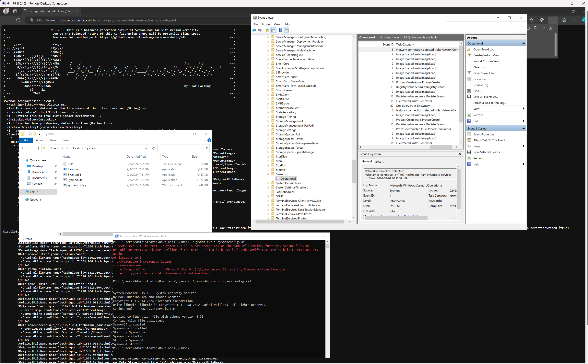The width and height of the screenshot is (588, 364).
Task: Click the Refresh icon in File Explorer address bar
Action: click(154, 148)
